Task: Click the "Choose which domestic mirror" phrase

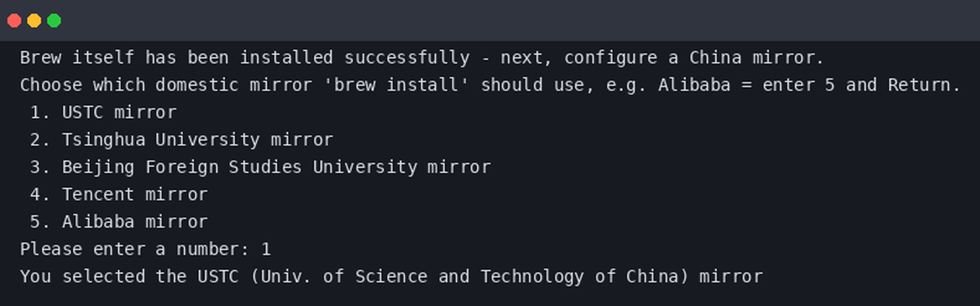Action: point(166,85)
